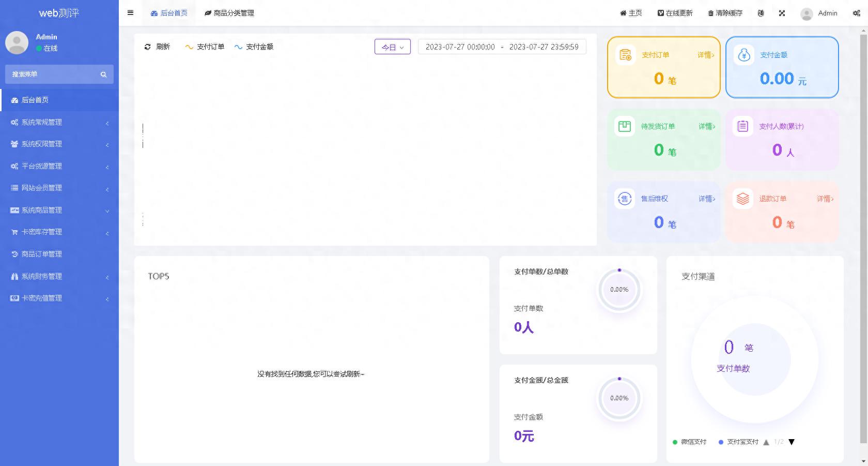The height and width of the screenshot is (466, 868).
Task: Click the 网站会员管理 list icon
Action: [14, 188]
